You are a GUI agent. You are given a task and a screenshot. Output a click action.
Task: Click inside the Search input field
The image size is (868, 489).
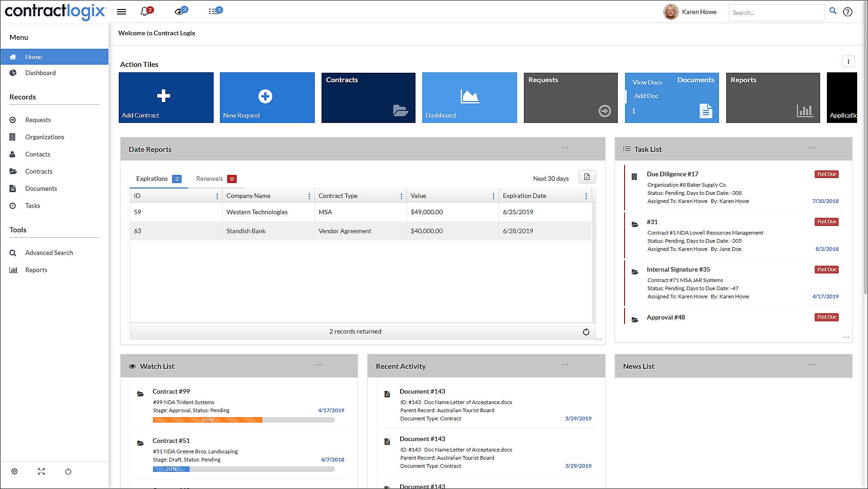(x=776, y=12)
